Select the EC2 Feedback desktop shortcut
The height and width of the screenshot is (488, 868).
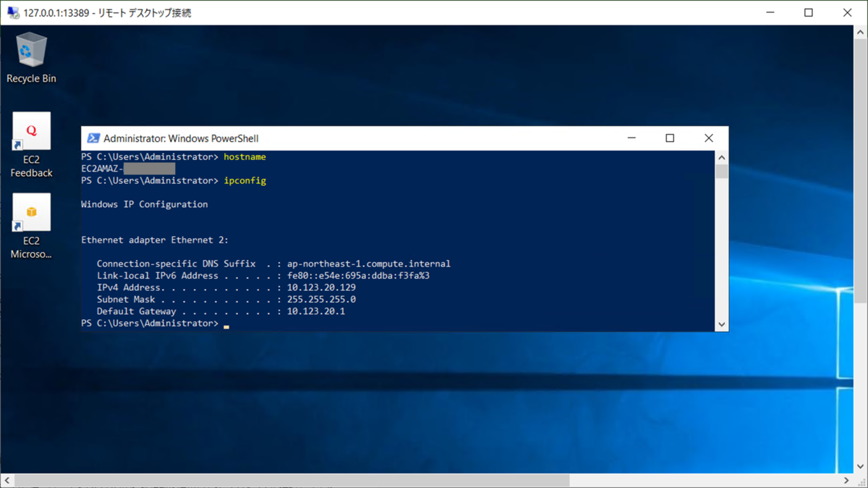pyautogui.click(x=31, y=145)
